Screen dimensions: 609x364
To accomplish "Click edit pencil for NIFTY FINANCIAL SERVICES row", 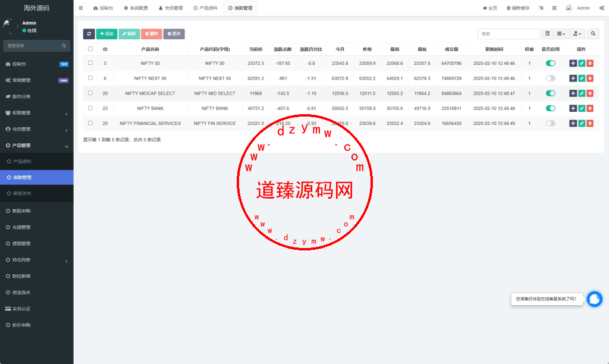I will point(582,124).
